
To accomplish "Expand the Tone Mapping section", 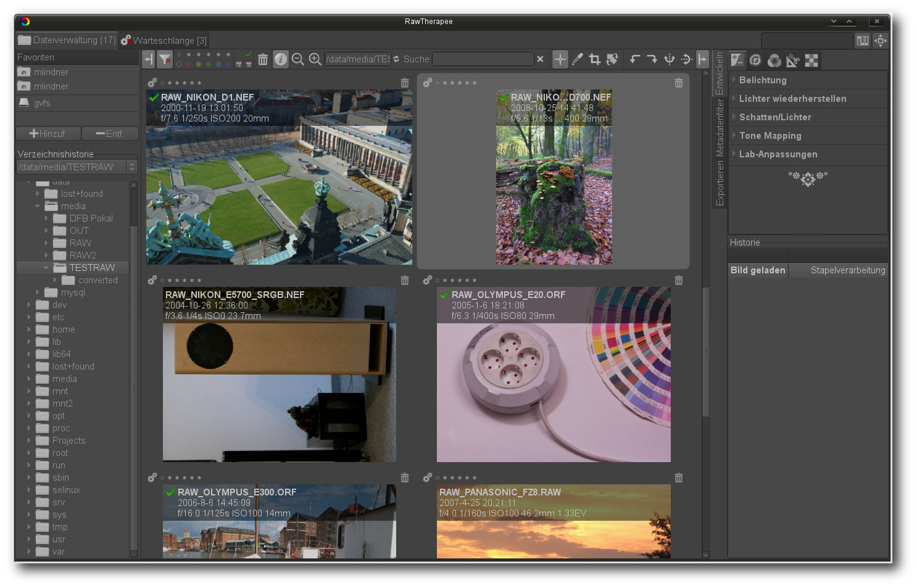I will click(x=808, y=136).
